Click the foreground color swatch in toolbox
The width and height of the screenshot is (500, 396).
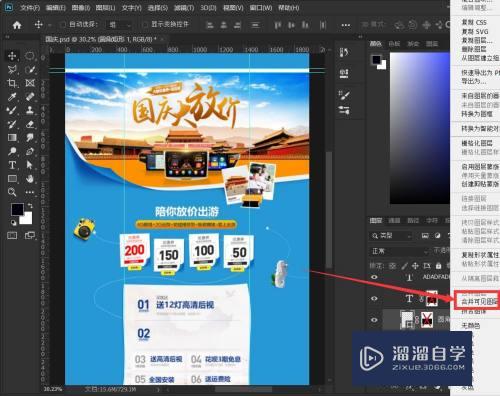click(x=17, y=210)
